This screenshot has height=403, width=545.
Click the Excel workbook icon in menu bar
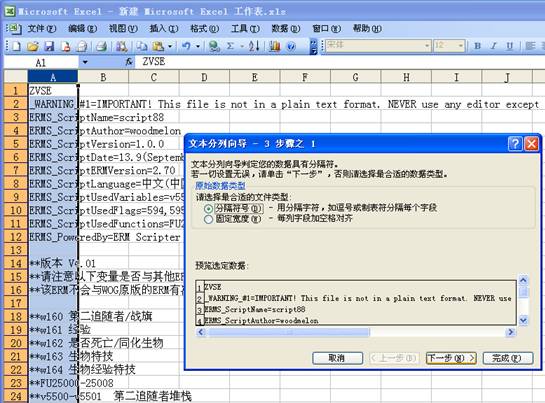(14, 29)
